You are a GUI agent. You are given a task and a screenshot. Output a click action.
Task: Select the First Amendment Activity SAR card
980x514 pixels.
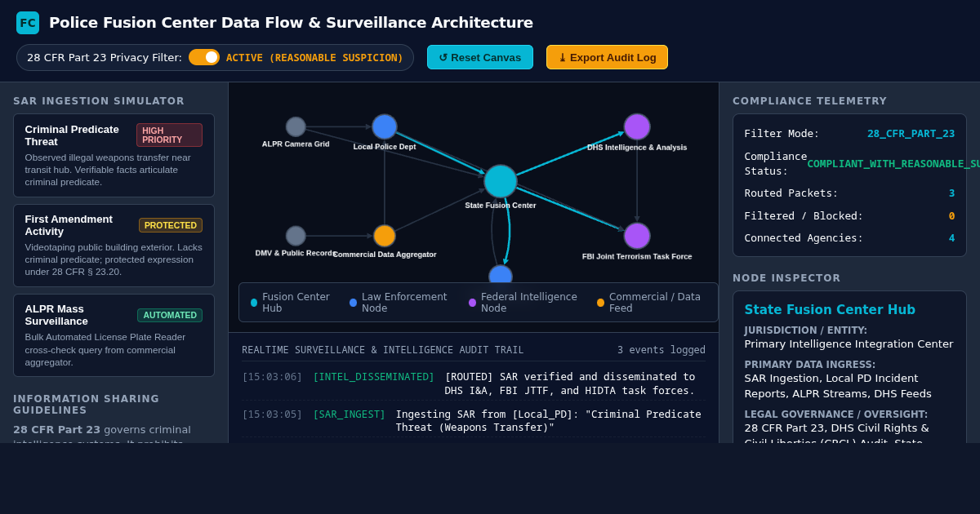pyautogui.click(x=114, y=246)
